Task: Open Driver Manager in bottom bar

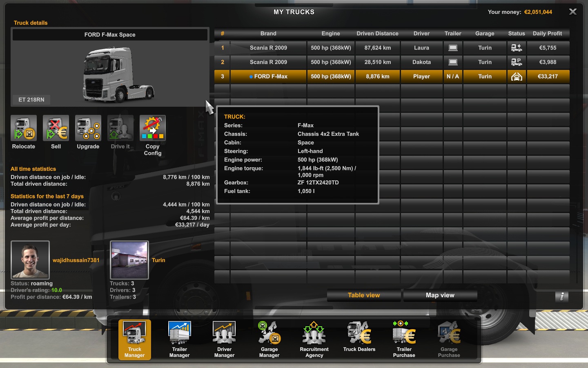Action: [x=225, y=339]
